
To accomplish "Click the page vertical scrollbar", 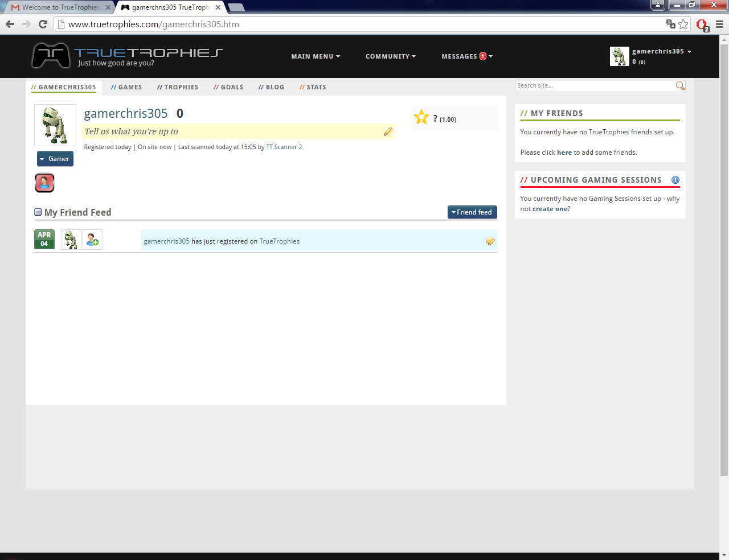I will pyautogui.click(x=724, y=260).
